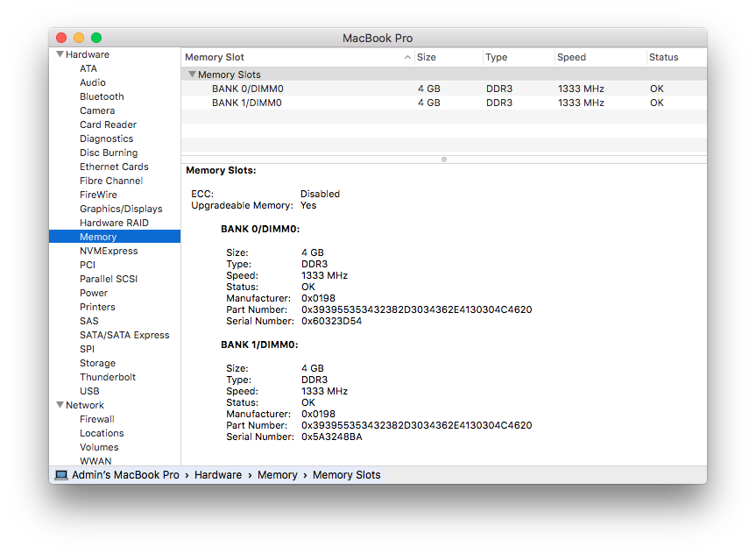Screen dimensions: 756x554
Task: Close the MacBook Pro window
Action: point(61,38)
